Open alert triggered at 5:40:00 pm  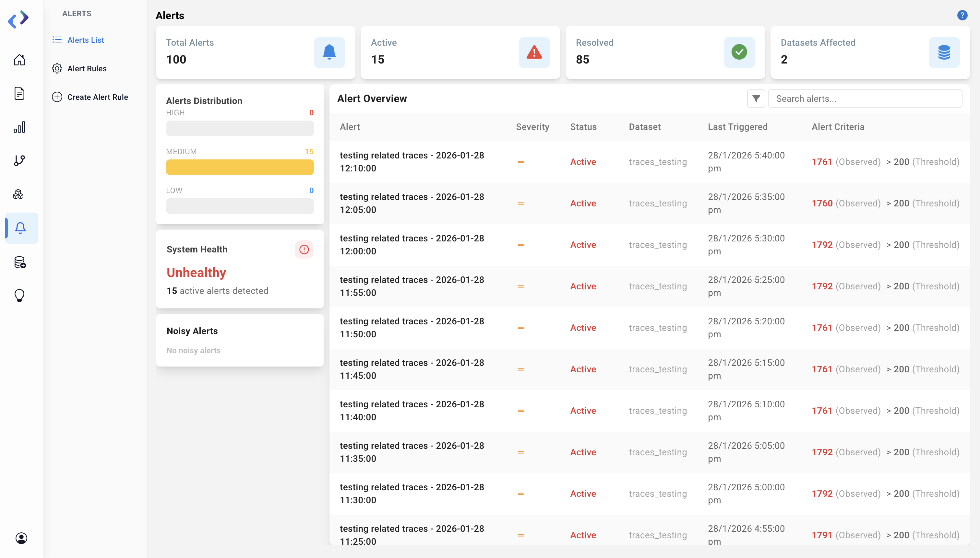[x=412, y=162]
